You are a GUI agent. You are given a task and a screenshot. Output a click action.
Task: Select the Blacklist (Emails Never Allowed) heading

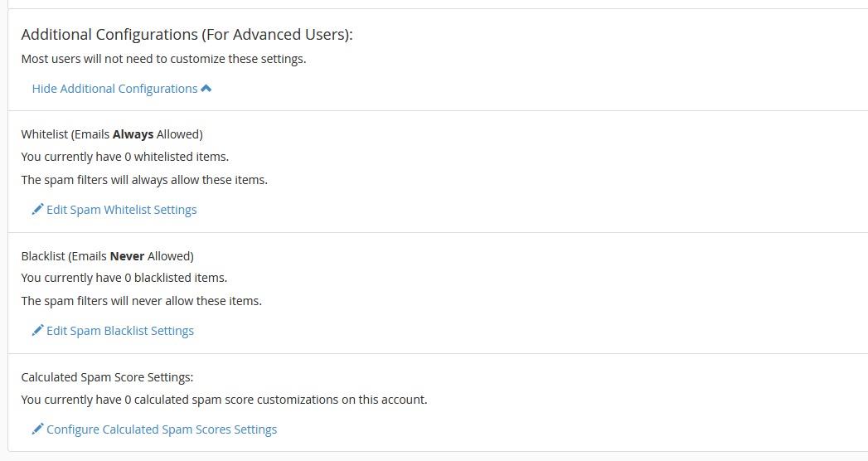point(108,256)
